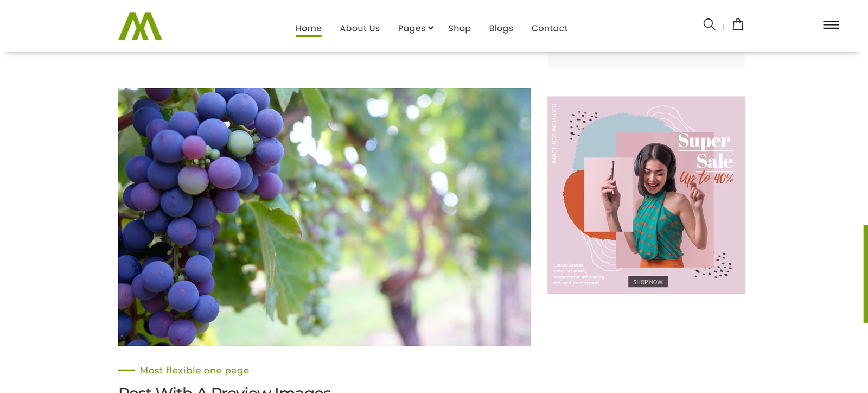Open the search magnifier icon
The height and width of the screenshot is (393, 868).
coord(709,24)
